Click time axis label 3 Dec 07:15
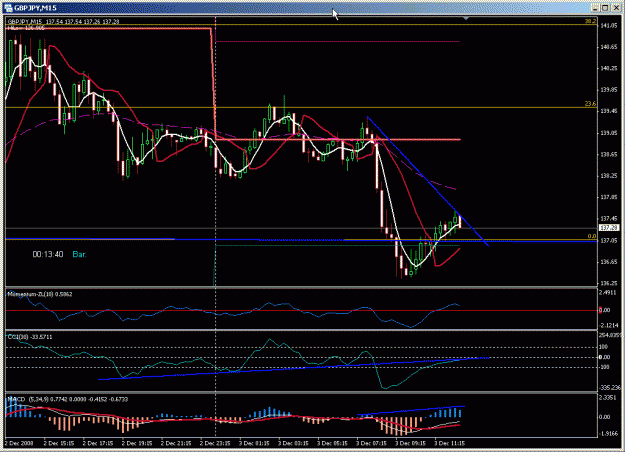The height and width of the screenshot is (452, 625). coord(371,443)
